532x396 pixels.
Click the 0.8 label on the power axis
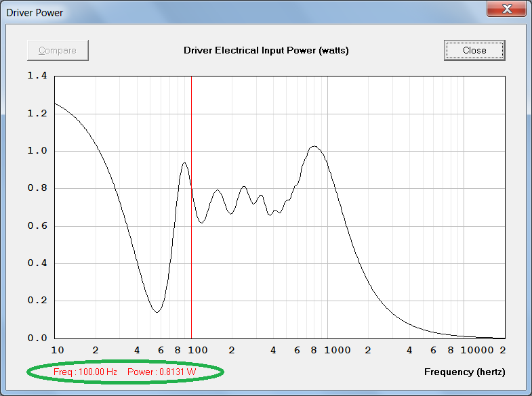coord(37,188)
